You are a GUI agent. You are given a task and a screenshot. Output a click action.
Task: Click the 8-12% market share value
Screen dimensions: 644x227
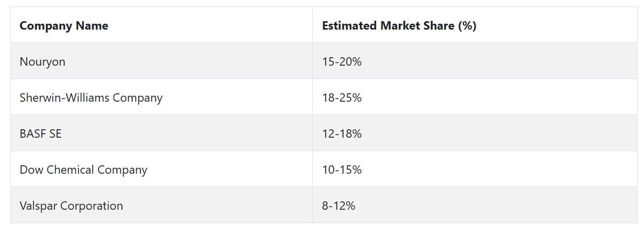click(339, 206)
